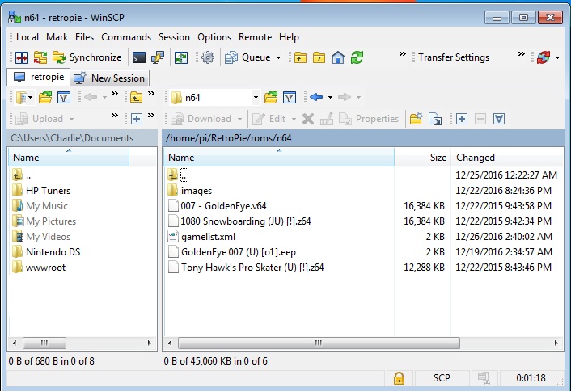Open the terminal console icon
This screenshot has width=571, height=392.
(139, 57)
